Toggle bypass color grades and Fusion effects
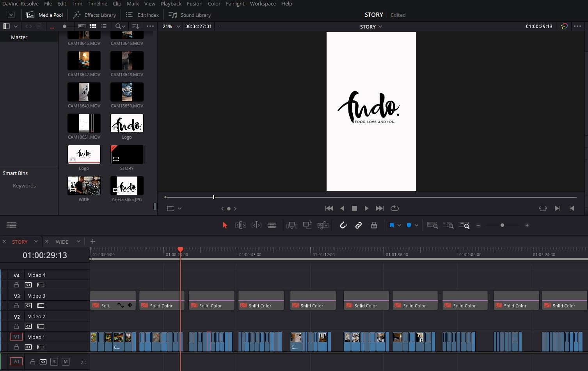 (564, 26)
